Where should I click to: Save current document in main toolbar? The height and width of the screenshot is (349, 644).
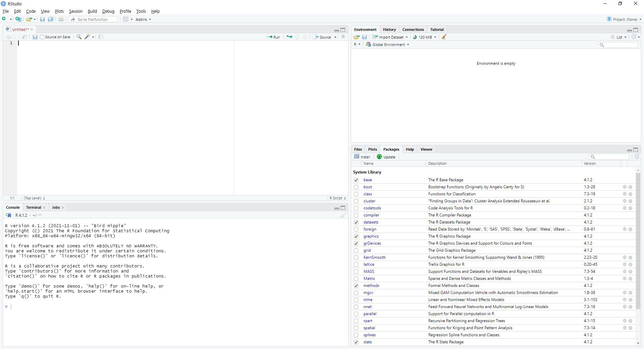42,19
